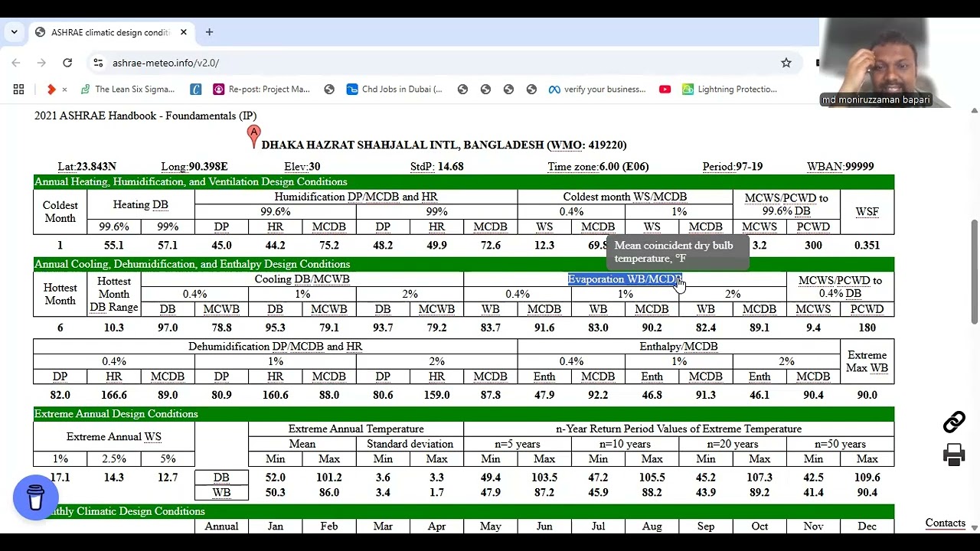The width and height of the screenshot is (980, 551).
Task: Close the ASHRAE climatic design tab
Action: pyautogui.click(x=184, y=32)
